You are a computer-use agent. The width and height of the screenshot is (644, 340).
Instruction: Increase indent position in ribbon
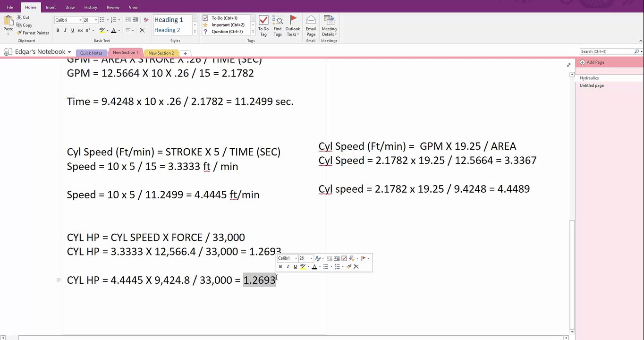[136, 20]
